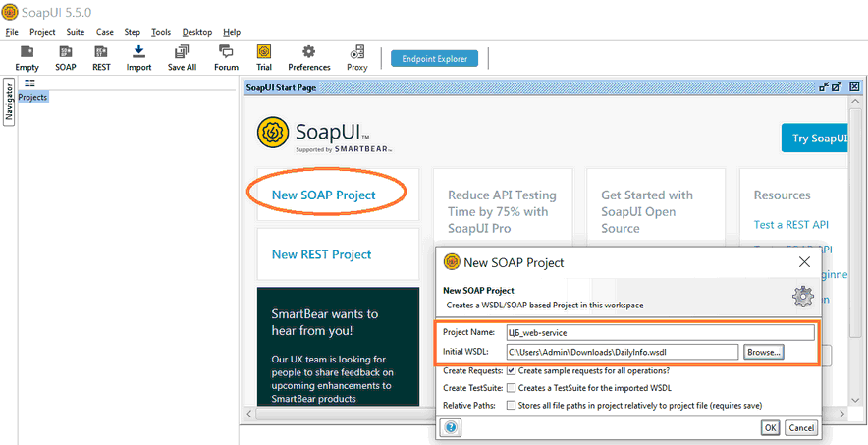
Task: Open the Case menu
Action: point(105,32)
